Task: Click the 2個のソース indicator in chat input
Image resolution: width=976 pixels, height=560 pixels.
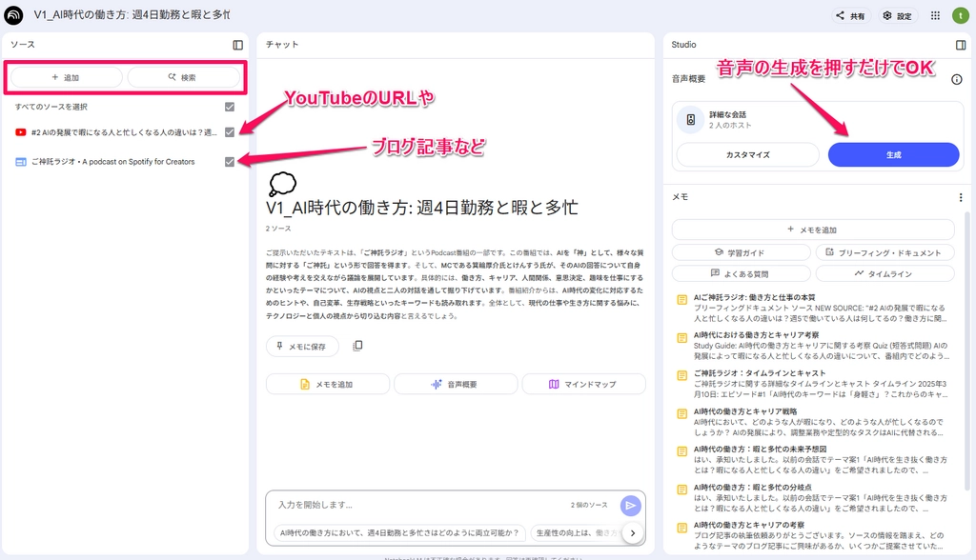Action: coord(589,505)
